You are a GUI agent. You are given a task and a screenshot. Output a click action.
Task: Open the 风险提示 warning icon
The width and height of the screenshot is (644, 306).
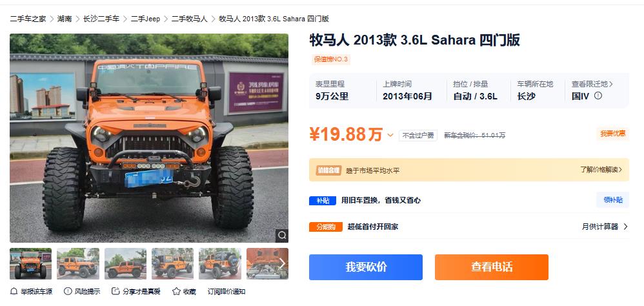[68, 291]
